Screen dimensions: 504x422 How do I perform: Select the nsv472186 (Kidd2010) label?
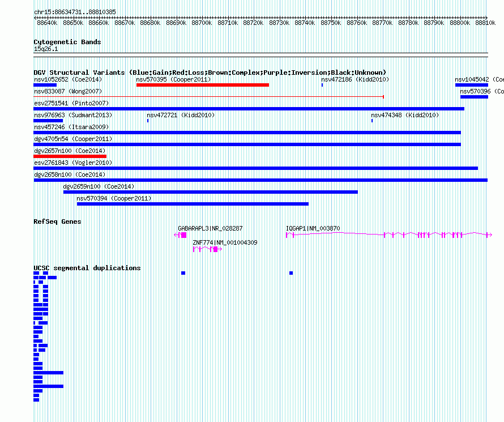tap(355, 79)
